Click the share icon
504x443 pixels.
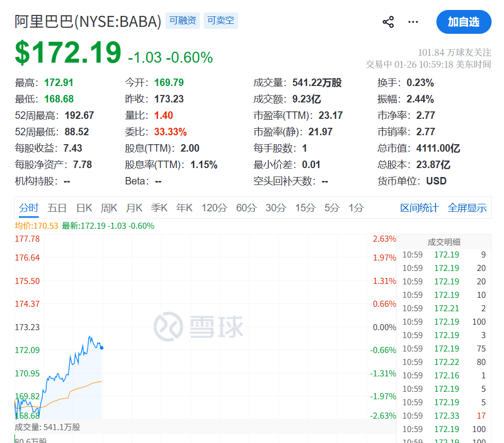tap(388, 22)
